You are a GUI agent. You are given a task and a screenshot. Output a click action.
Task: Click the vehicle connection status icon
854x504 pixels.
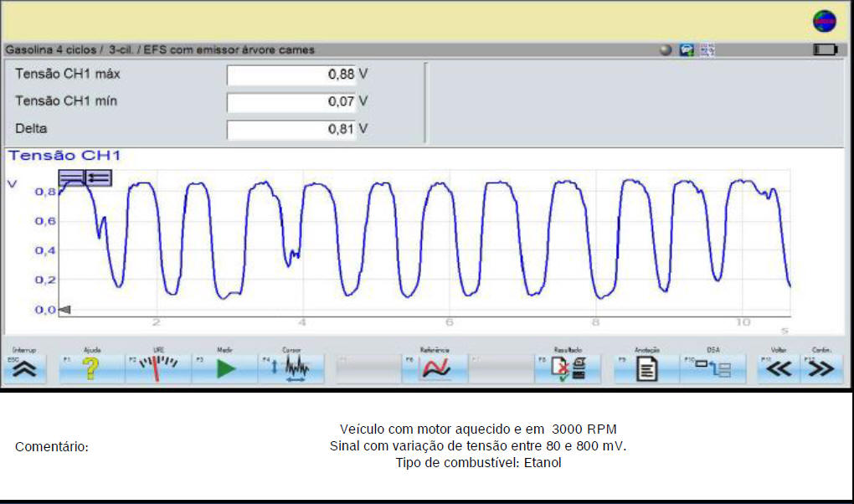point(687,50)
